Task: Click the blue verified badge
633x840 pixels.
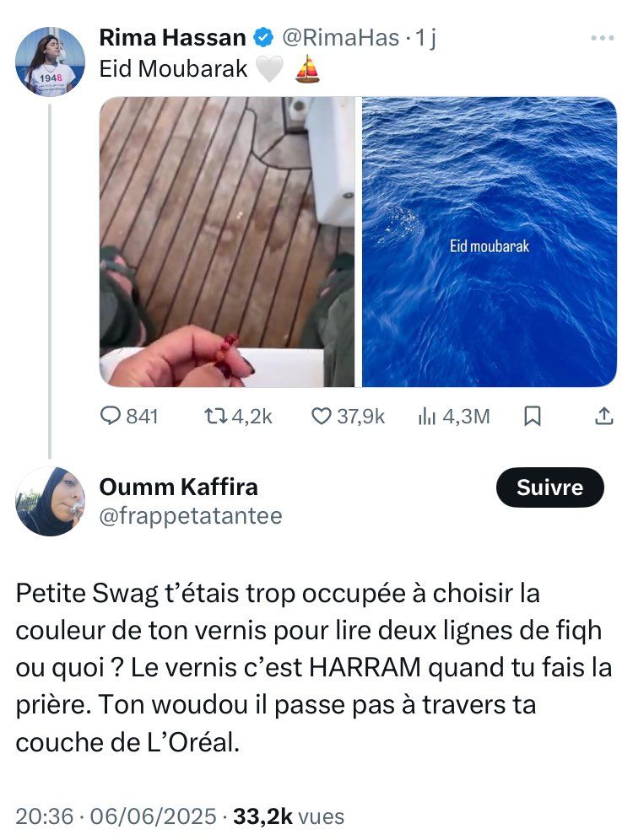Action: (x=263, y=38)
